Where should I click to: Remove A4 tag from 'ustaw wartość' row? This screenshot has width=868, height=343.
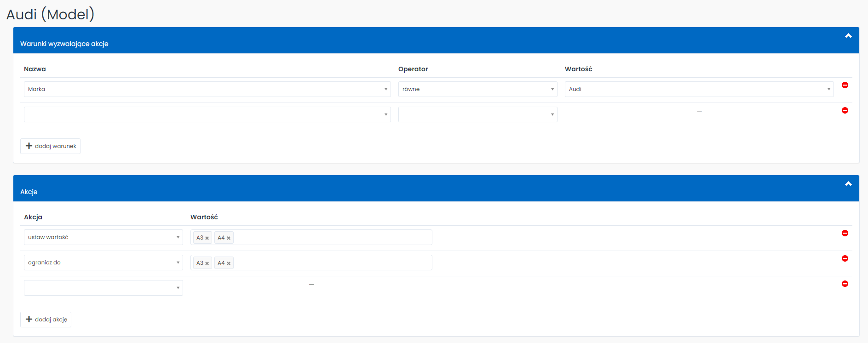pyautogui.click(x=229, y=238)
